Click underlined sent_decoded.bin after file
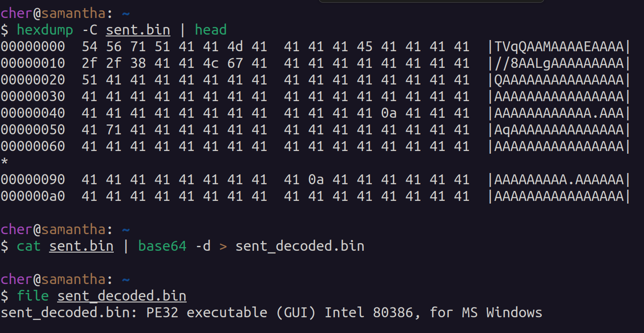This screenshot has height=333, width=644. point(122,296)
